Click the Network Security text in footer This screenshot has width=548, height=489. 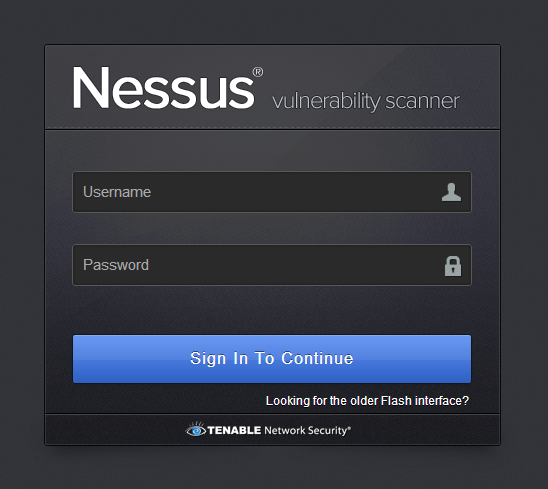point(305,430)
